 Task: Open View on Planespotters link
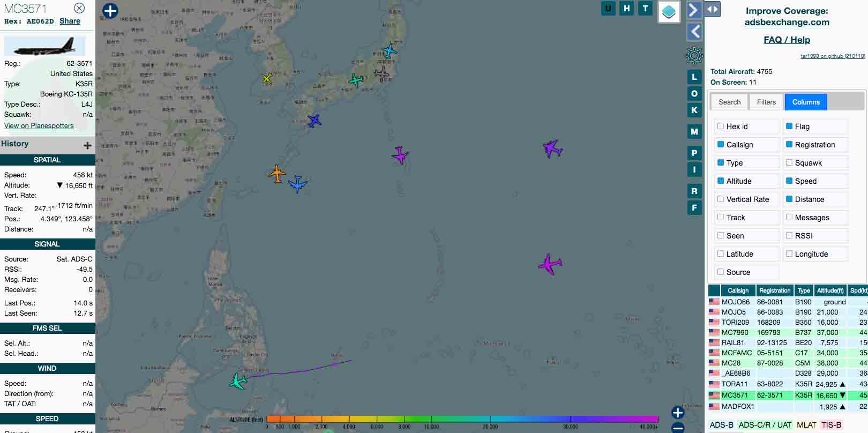[39, 125]
